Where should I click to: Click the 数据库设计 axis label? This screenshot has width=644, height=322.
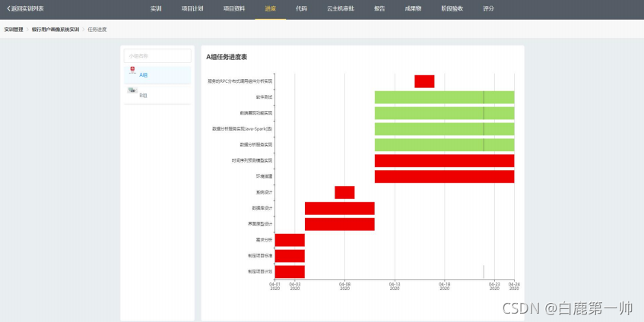pos(262,208)
